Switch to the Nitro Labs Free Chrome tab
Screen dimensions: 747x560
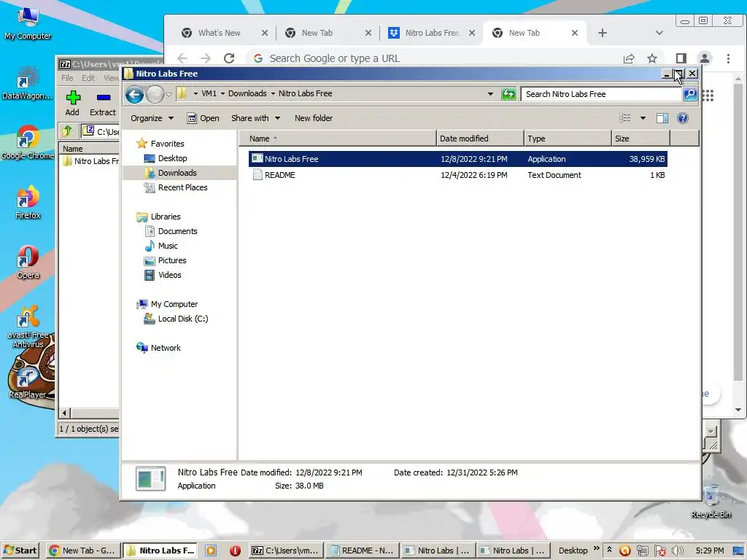pyautogui.click(x=432, y=33)
